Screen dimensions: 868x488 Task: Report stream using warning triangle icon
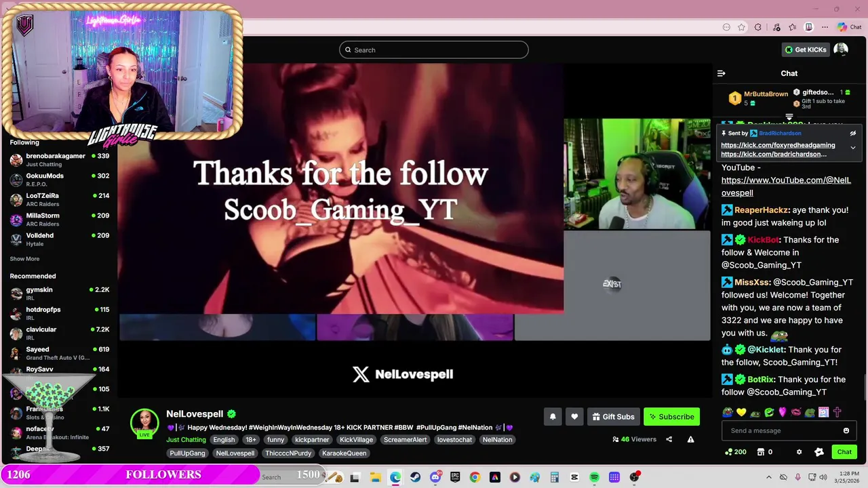point(690,439)
